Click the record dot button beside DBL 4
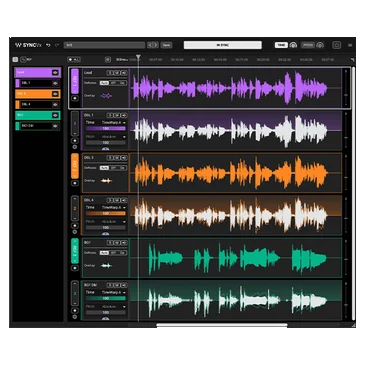This screenshot has width=365, height=365. (75, 226)
